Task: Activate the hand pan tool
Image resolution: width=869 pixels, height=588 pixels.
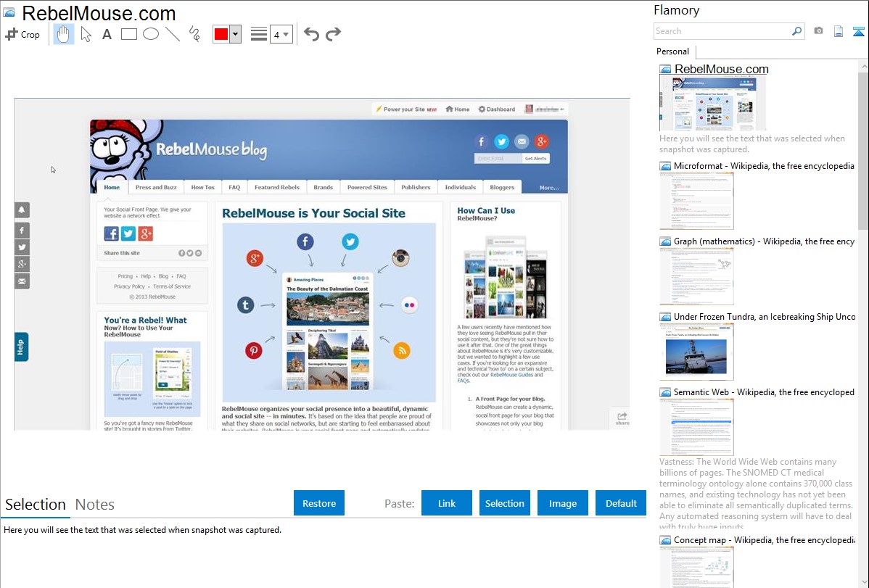Action: coord(63,34)
